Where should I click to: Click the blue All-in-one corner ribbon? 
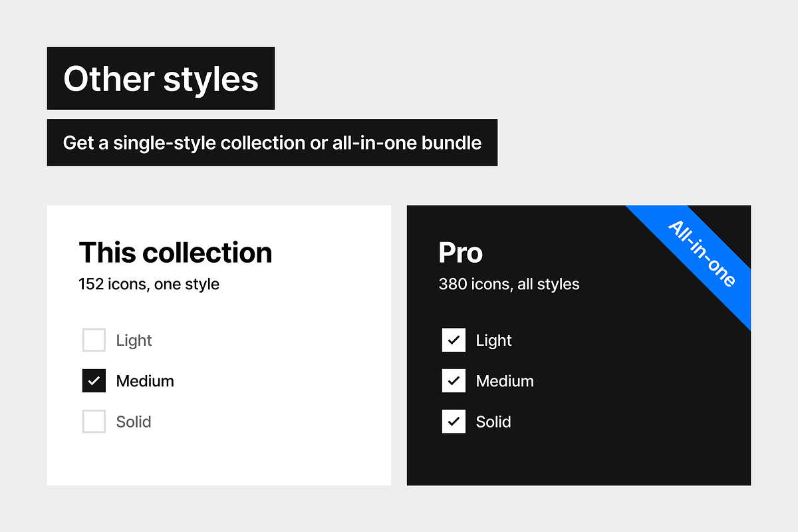702,254
